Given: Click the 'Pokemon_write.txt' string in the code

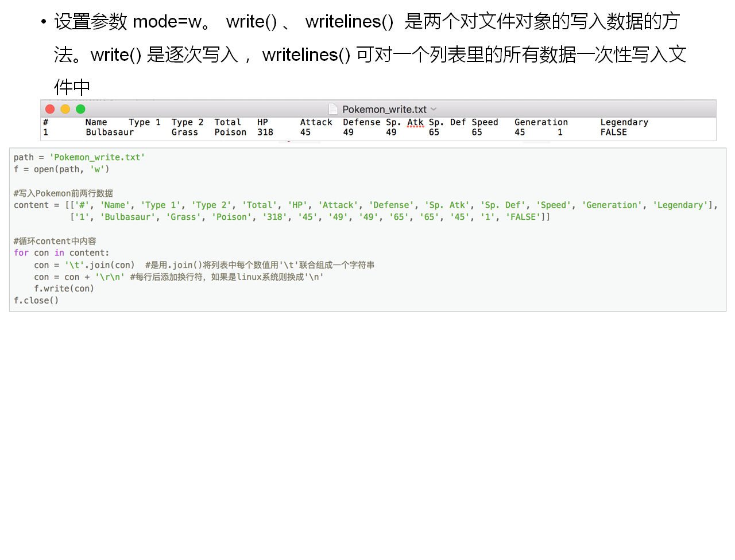Looking at the screenshot, I should click(x=97, y=157).
